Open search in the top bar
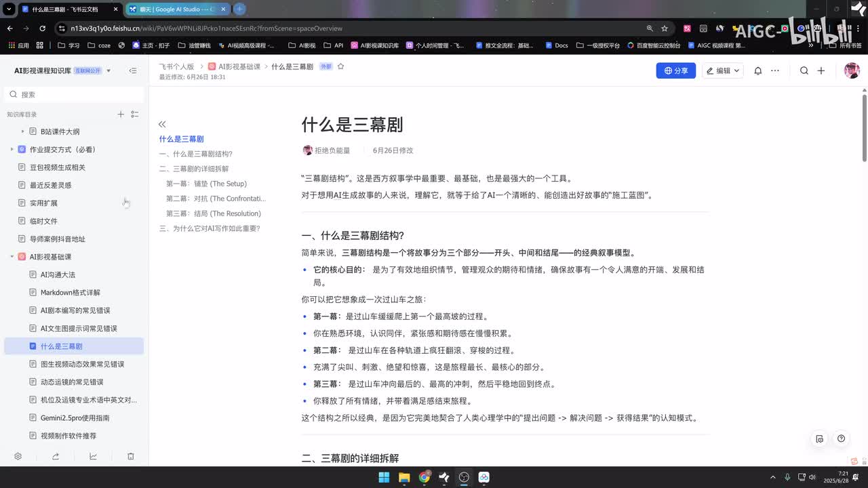 pyautogui.click(x=804, y=70)
